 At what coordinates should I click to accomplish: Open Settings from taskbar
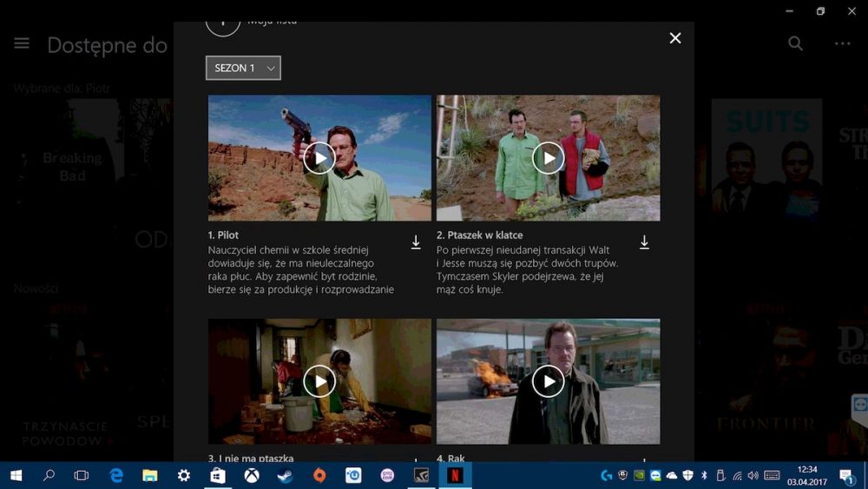click(184, 475)
